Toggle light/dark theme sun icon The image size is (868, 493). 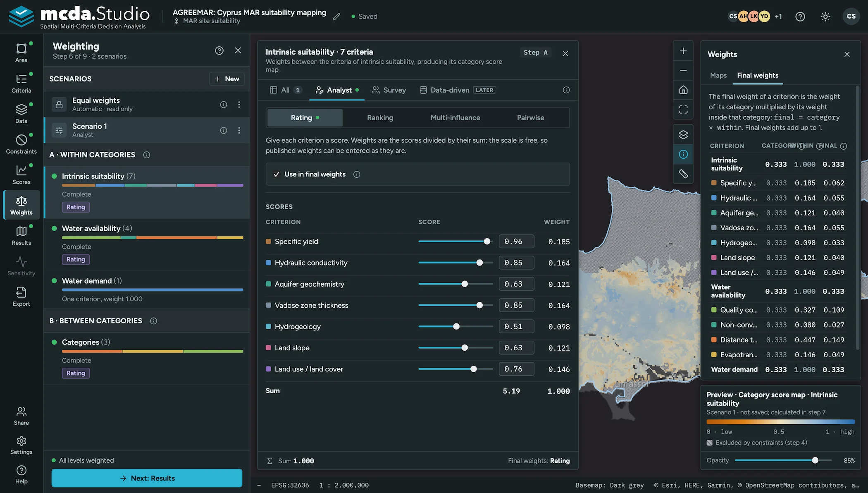(x=825, y=17)
